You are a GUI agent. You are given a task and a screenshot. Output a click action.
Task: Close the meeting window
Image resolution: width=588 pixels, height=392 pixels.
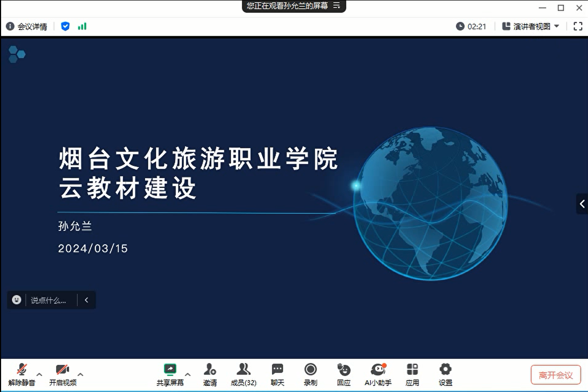point(579,8)
